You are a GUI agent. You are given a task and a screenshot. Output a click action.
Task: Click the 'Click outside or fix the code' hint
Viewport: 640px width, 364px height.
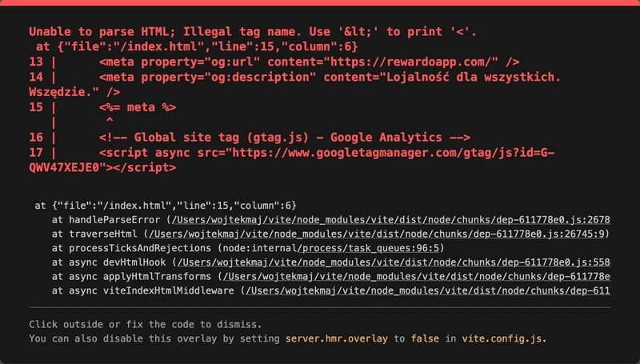click(146, 325)
